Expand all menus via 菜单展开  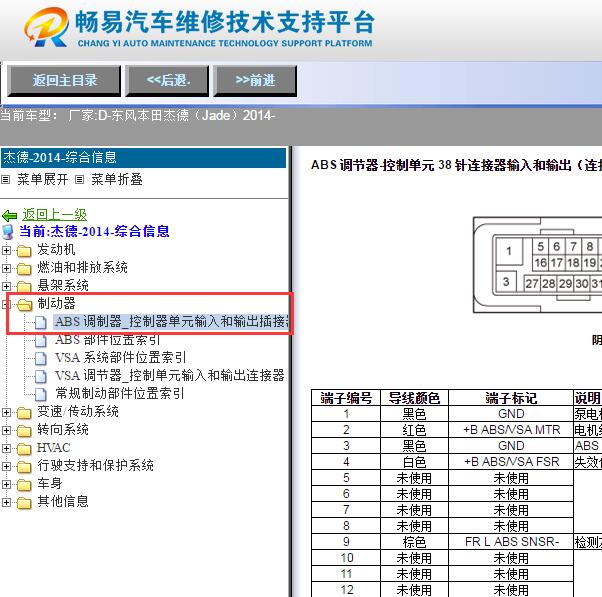[42, 179]
